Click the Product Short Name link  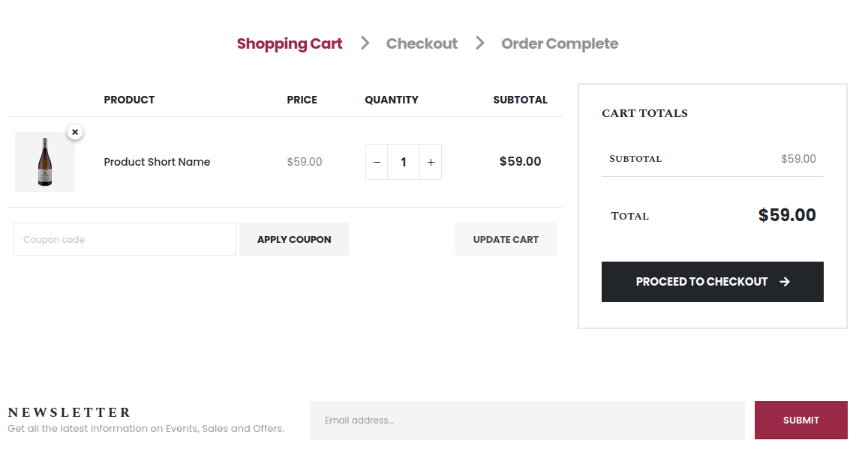(157, 162)
